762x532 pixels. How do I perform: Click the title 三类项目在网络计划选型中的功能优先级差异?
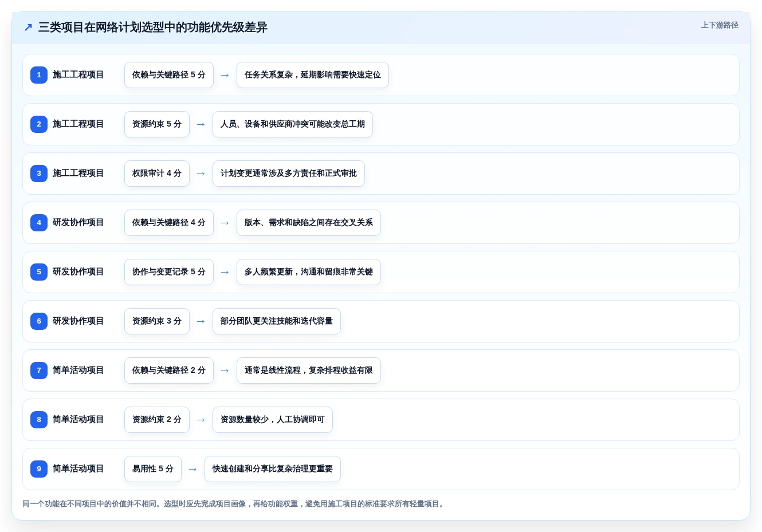click(x=153, y=27)
